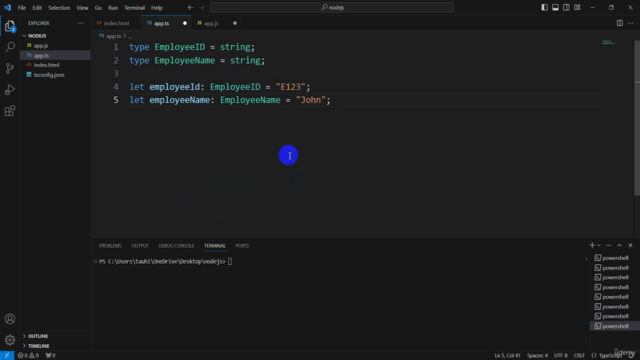Open the Extensions view

[x=10, y=111]
